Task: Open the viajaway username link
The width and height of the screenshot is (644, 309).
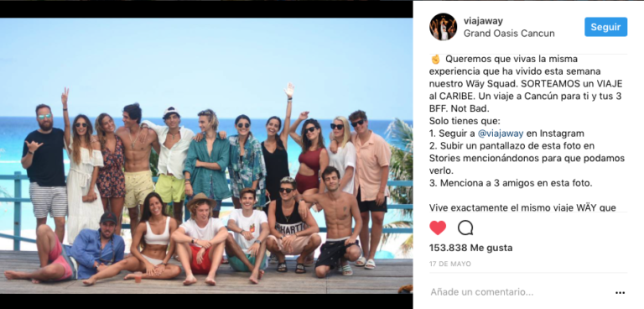Action: (x=483, y=21)
